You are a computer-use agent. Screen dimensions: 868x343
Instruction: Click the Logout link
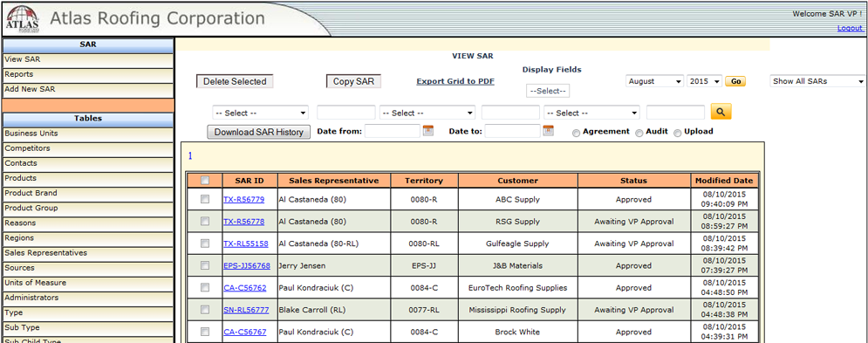pyautogui.click(x=850, y=28)
